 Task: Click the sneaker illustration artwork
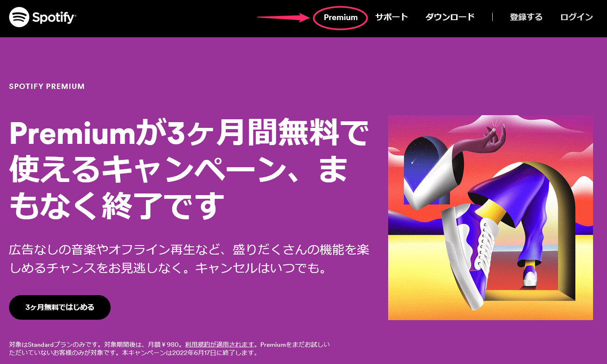pos(491,218)
